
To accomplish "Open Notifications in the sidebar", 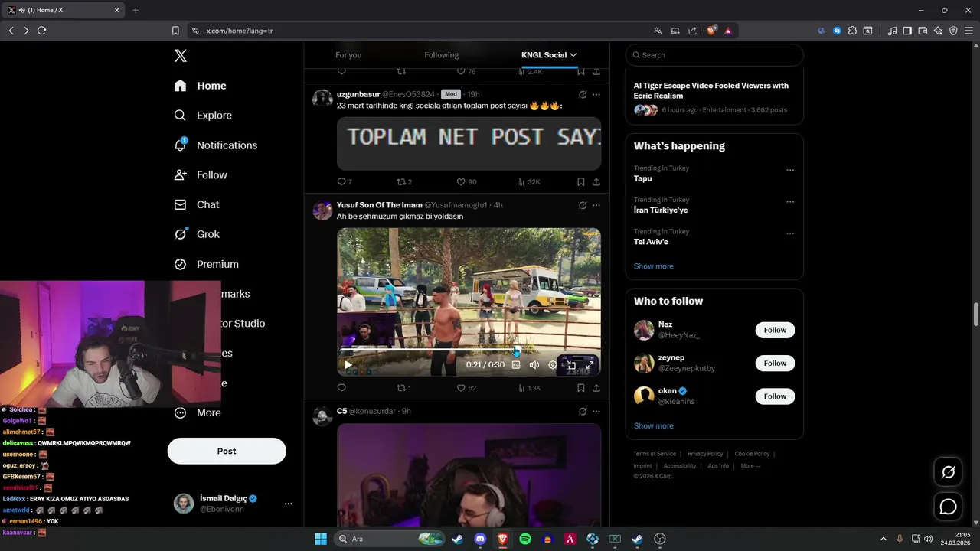I will [x=215, y=145].
